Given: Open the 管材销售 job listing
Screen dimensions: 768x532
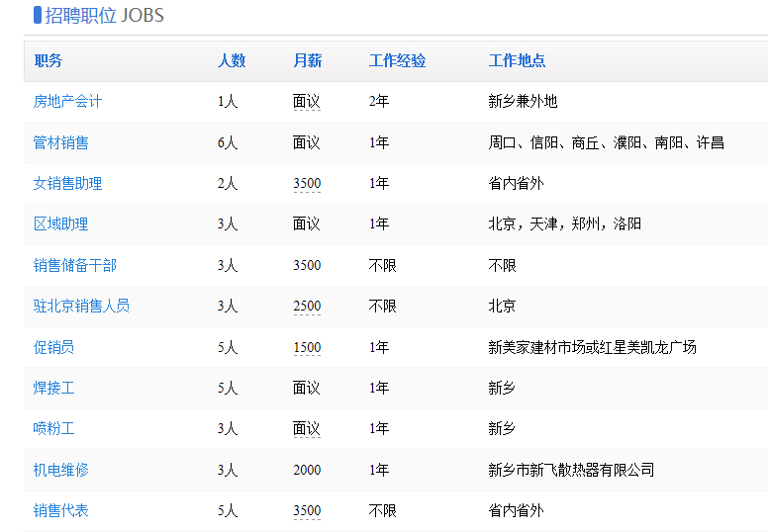Looking at the screenshot, I should click(60, 142).
